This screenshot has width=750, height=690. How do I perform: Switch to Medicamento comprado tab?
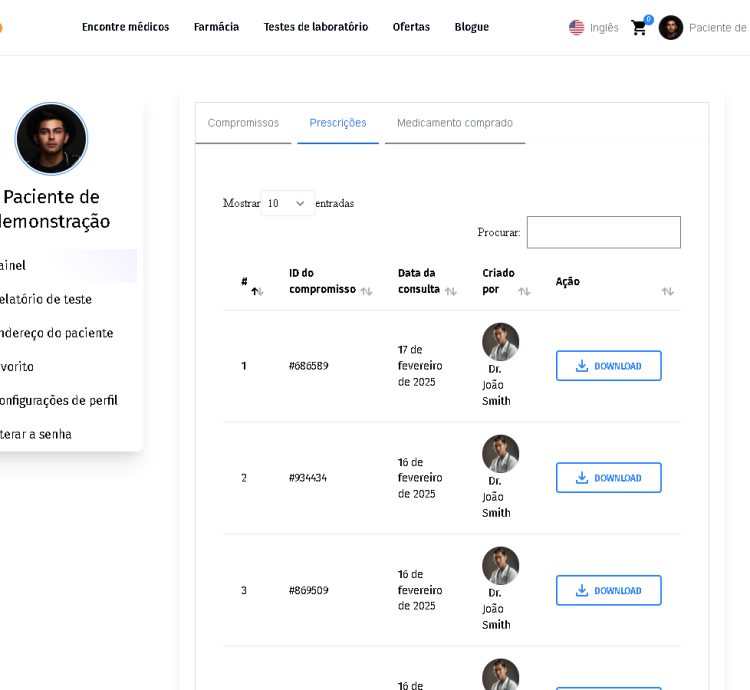pos(455,123)
